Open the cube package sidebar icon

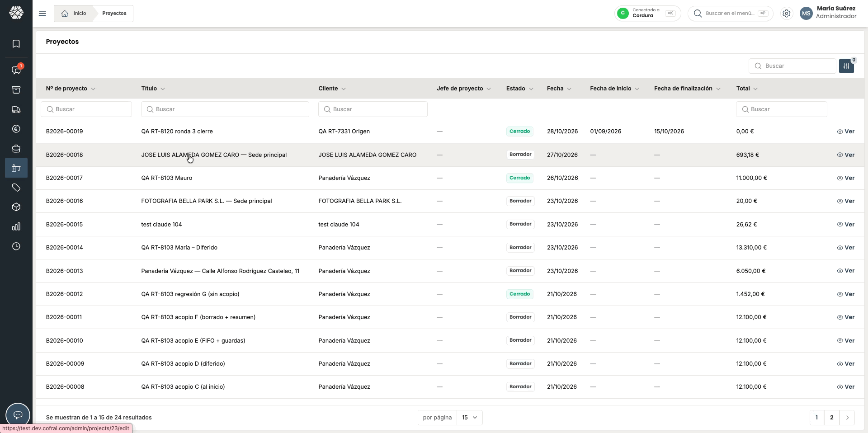16,207
